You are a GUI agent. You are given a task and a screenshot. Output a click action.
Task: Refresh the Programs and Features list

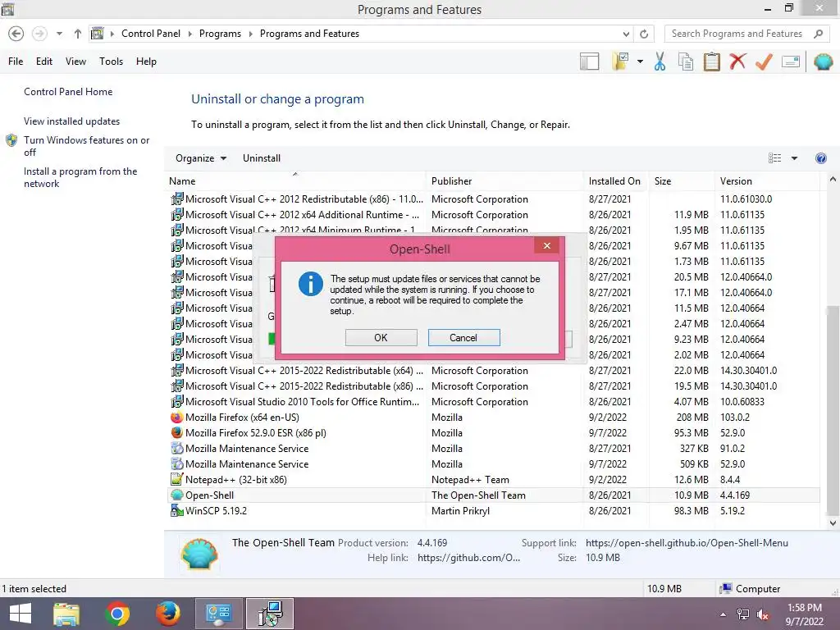click(x=644, y=34)
